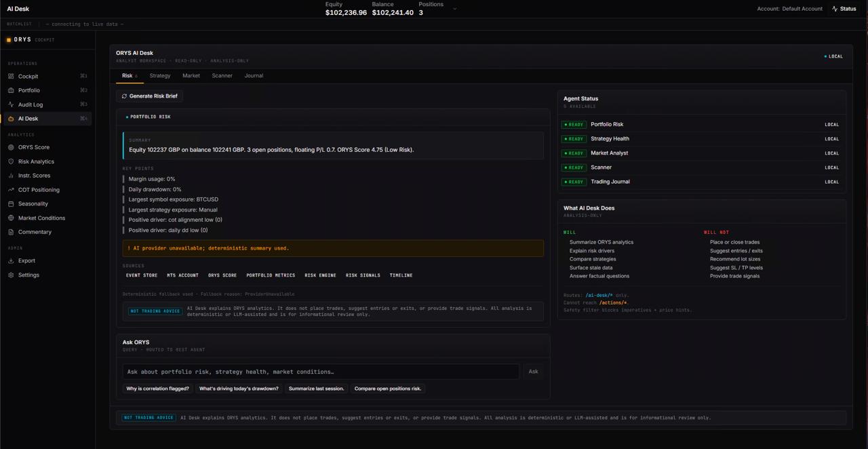868x449 pixels.
Task: Click the AI provider unavailable warning
Action: tap(333, 248)
